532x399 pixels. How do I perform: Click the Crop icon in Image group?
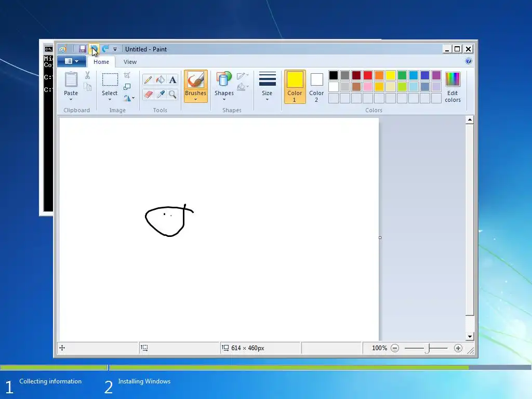coord(127,75)
